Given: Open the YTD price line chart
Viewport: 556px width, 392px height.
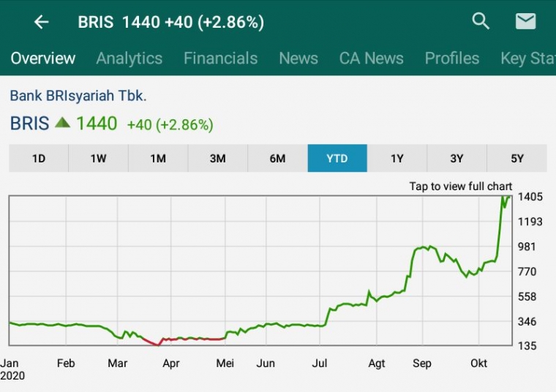Looking at the screenshot, I should [x=260, y=270].
